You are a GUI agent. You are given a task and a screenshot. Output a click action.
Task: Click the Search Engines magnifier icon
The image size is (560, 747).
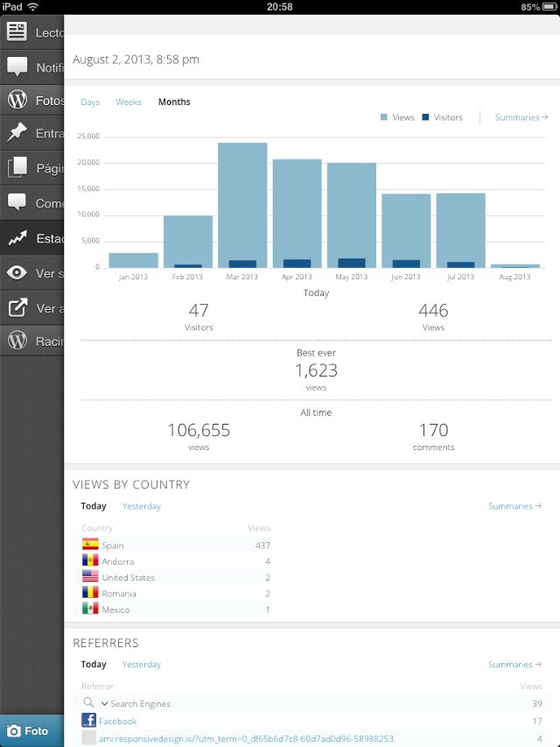click(88, 702)
